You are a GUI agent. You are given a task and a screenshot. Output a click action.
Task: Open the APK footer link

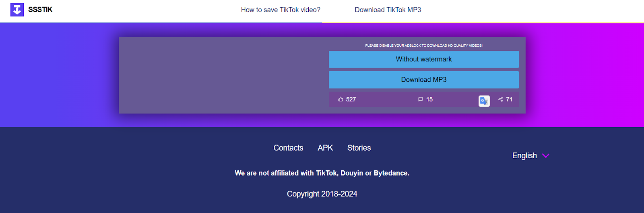pos(325,148)
